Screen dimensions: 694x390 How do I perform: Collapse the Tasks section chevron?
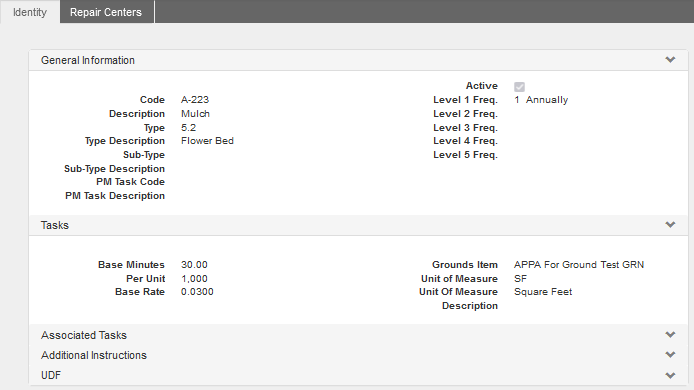point(670,225)
